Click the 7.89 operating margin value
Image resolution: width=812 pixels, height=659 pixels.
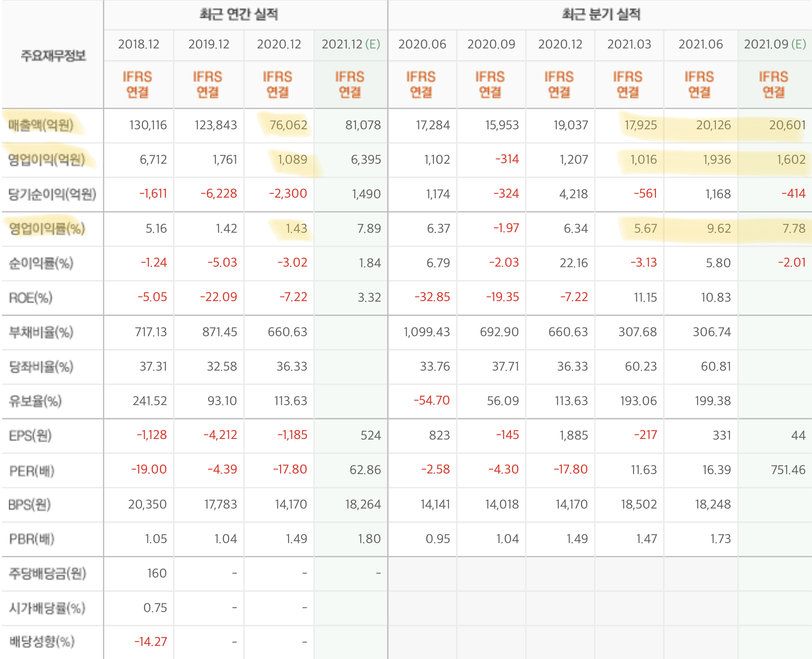click(369, 229)
